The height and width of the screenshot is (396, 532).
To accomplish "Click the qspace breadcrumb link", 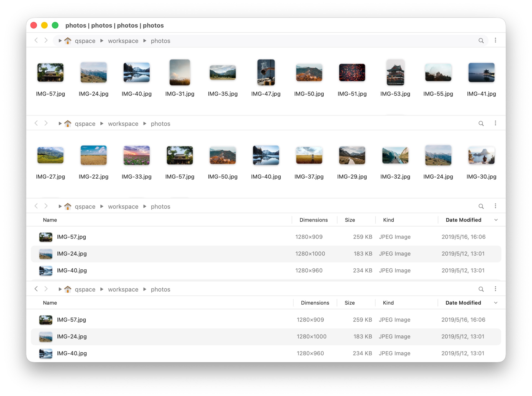I will (x=85, y=40).
